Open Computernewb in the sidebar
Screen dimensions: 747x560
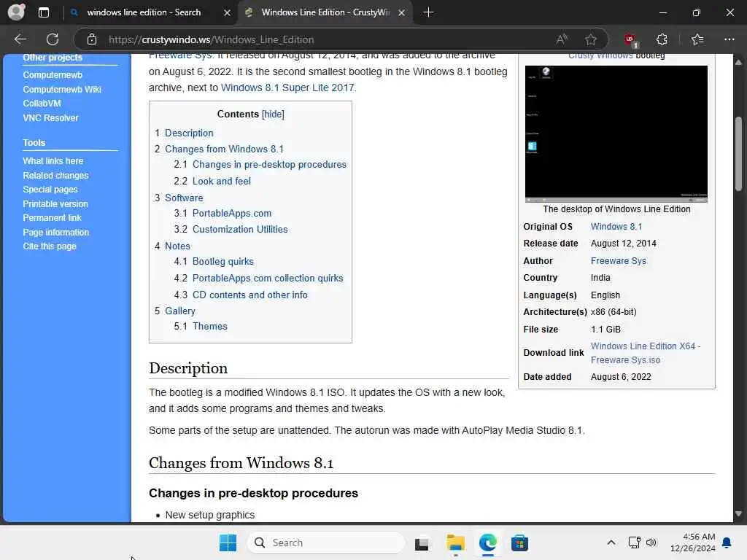tap(53, 75)
